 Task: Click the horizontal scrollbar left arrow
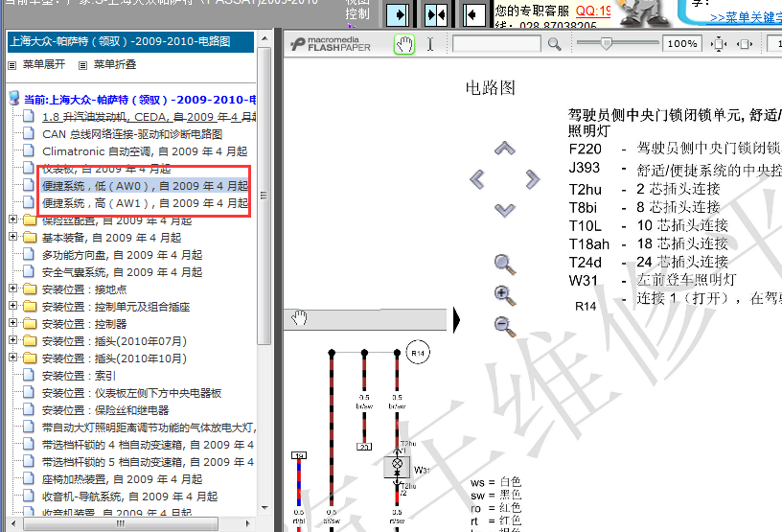tap(13, 523)
